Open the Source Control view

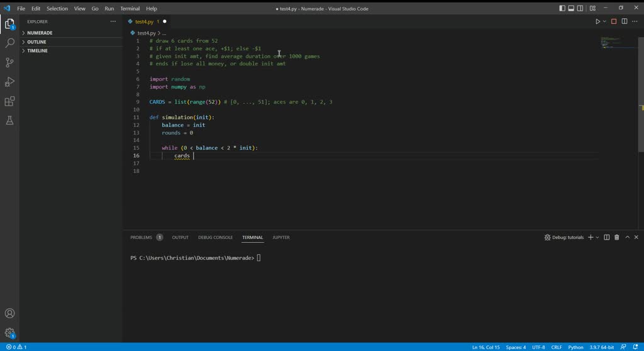(x=9, y=63)
